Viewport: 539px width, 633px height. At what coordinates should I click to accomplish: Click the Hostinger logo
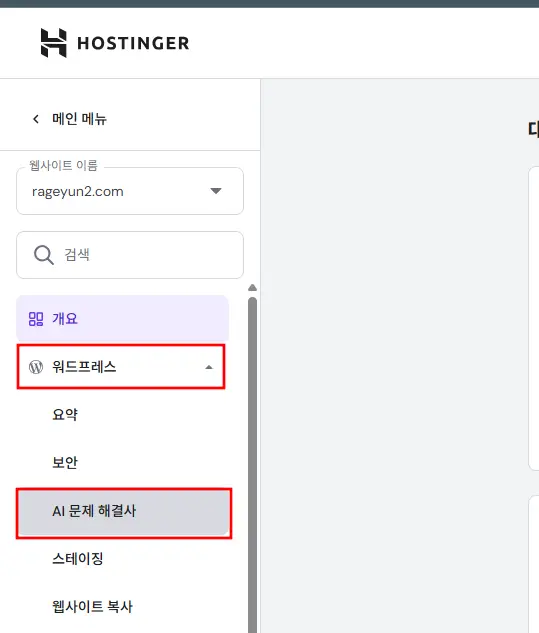click(x=115, y=43)
